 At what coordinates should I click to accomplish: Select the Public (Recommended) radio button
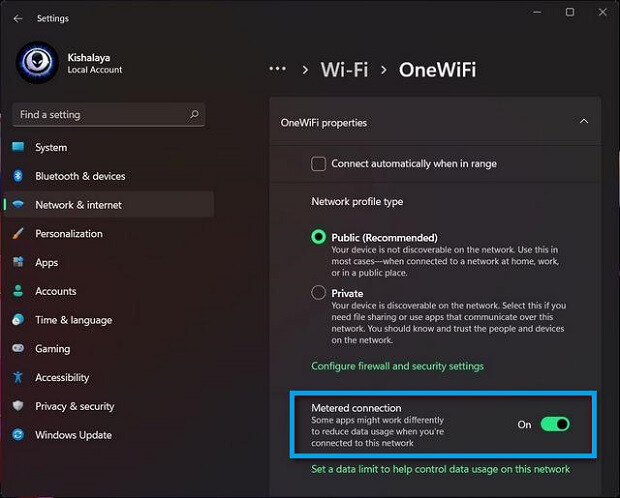pos(318,237)
